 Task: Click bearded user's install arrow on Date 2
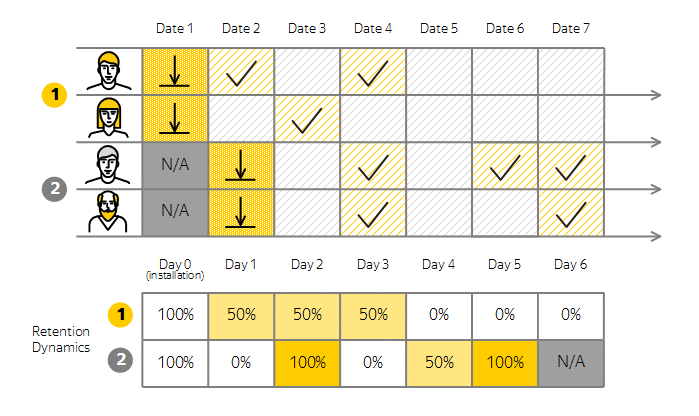(x=241, y=212)
